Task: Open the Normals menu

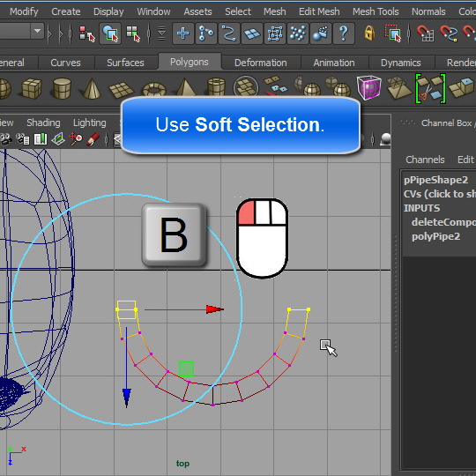Action: (428, 11)
